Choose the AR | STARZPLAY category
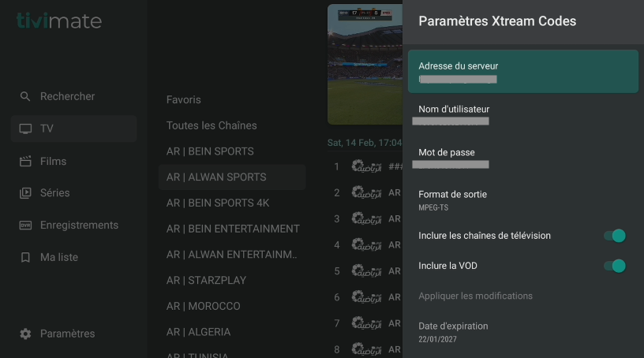Image resolution: width=644 pixels, height=358 pixels. [207, 280]
